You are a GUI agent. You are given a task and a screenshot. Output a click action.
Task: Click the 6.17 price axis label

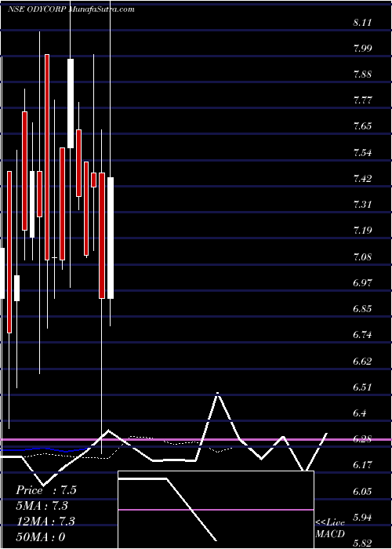click(362, 465)
